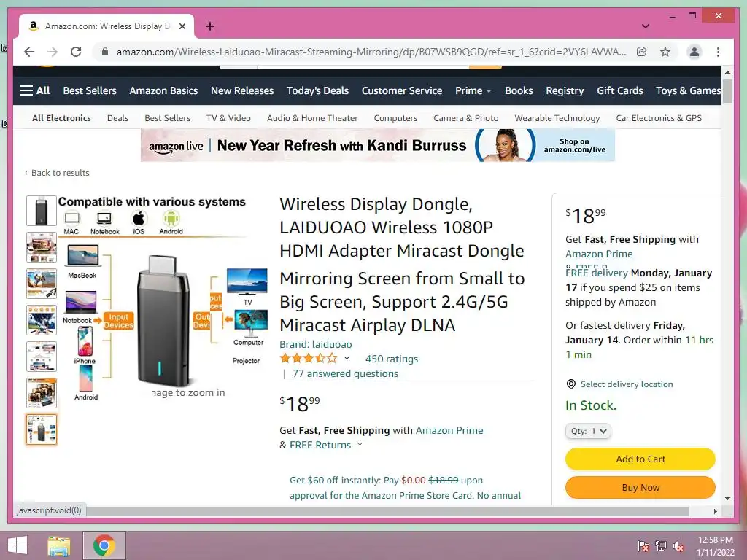This screenshot has height=560, width=747.
Task: Click the Chrome taskbar icon
Action: point(104,545)
